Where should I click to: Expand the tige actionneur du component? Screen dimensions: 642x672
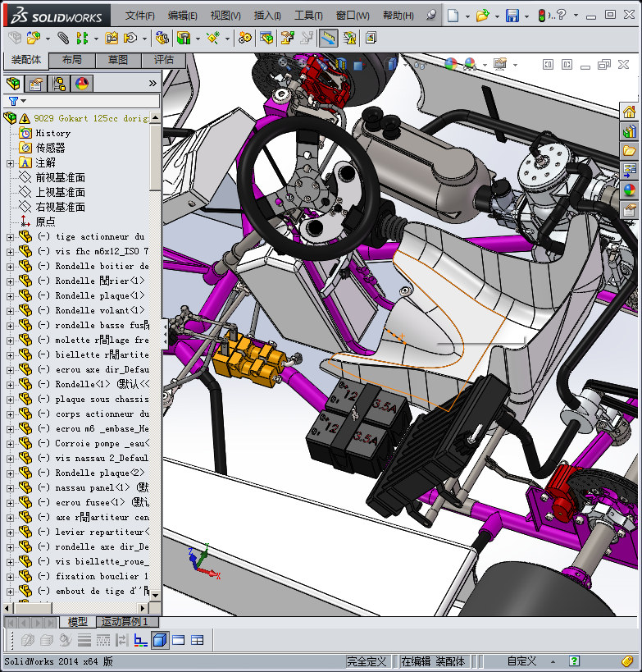[11, 237]
